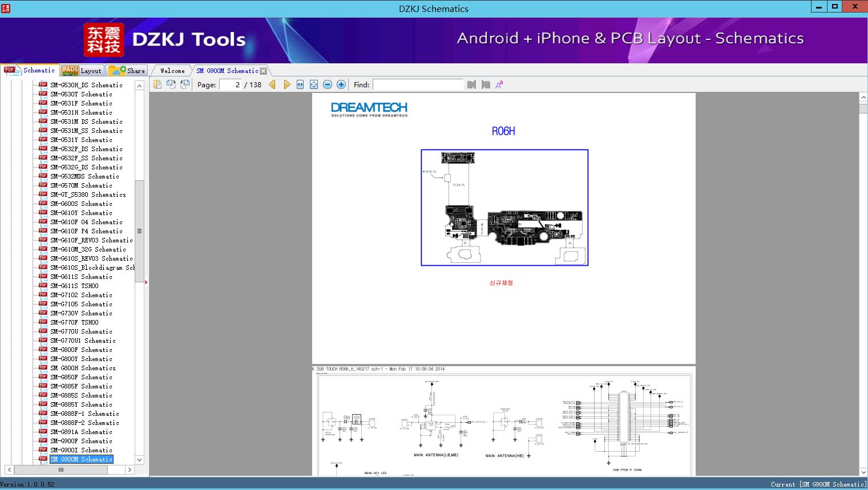
Task: Click PDF icon beside SM-G850F Schematic
Action: [x=43, y=377]
